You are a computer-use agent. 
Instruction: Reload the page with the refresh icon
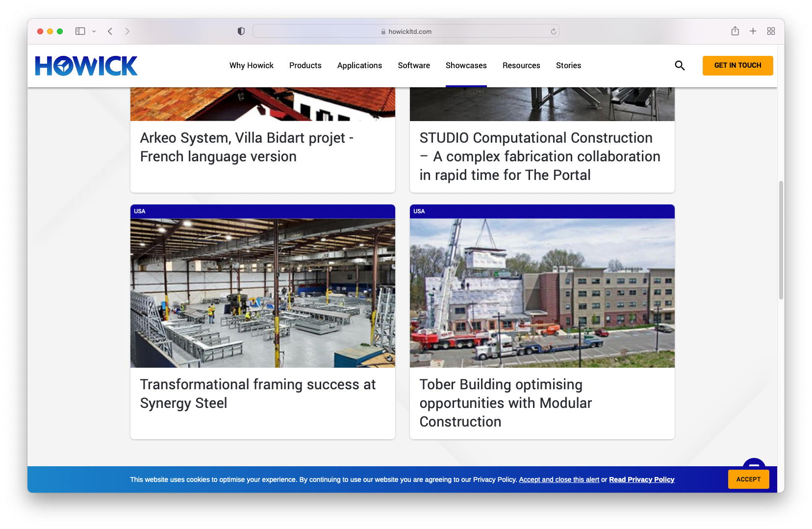coord(553,31)
